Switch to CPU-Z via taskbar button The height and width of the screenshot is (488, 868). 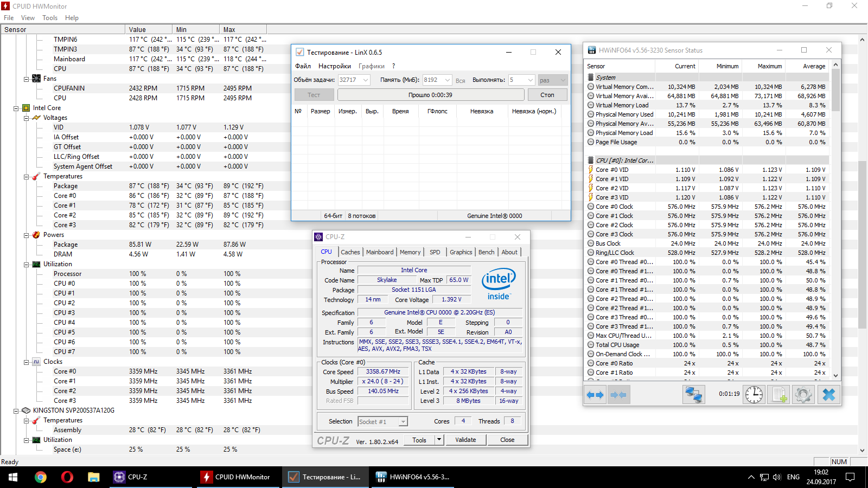click(x=152, y=477)
